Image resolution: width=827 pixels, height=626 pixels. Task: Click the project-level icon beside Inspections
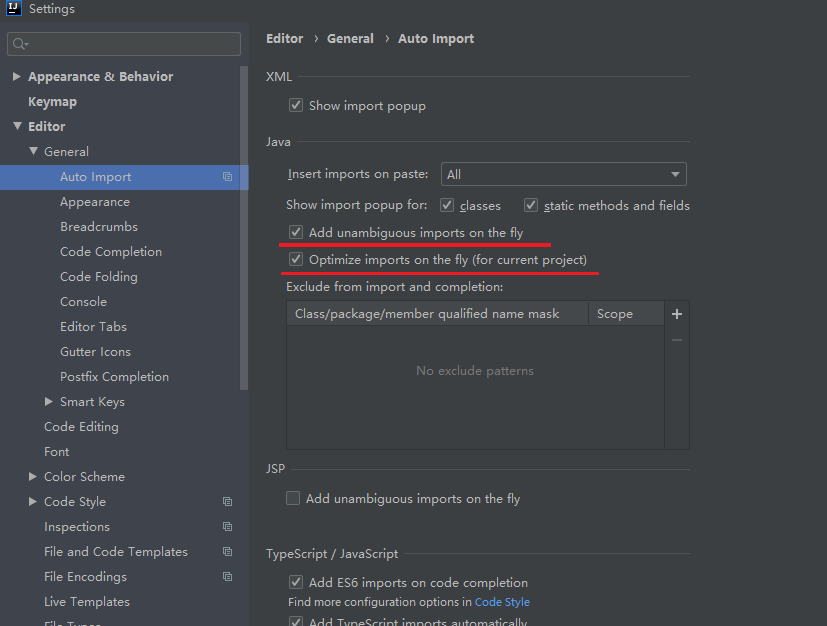(x=227, y=527)
